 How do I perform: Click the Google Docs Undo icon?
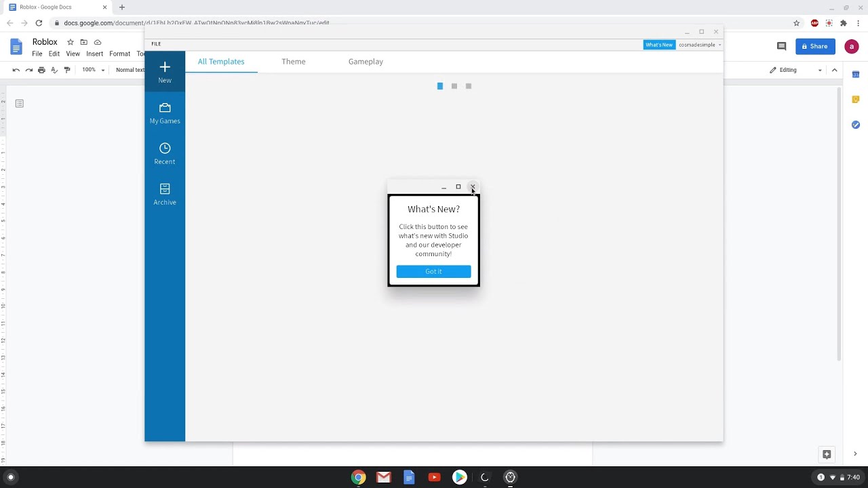coord(16,70)
